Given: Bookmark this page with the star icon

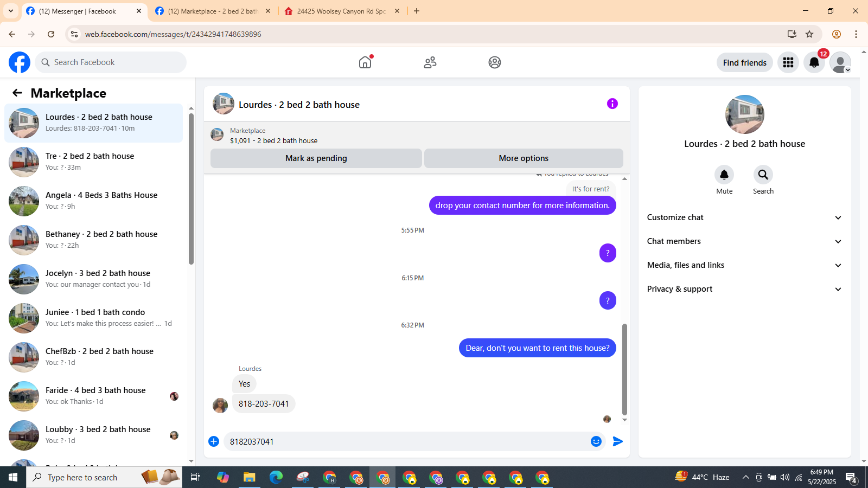Looking at the screenshot, I should coord(809,34).
